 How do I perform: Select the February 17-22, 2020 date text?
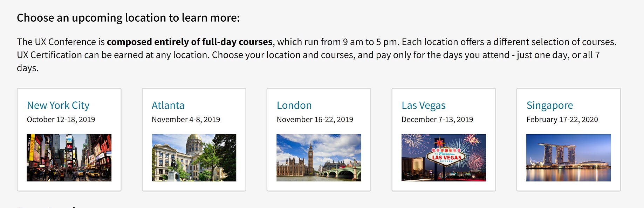coord(562,119)
